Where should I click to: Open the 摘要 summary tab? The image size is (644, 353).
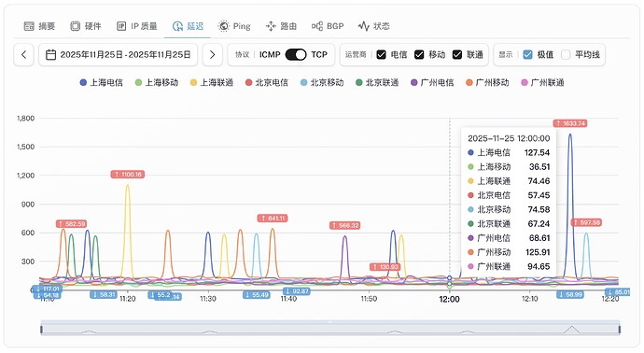tap(39, 26)
